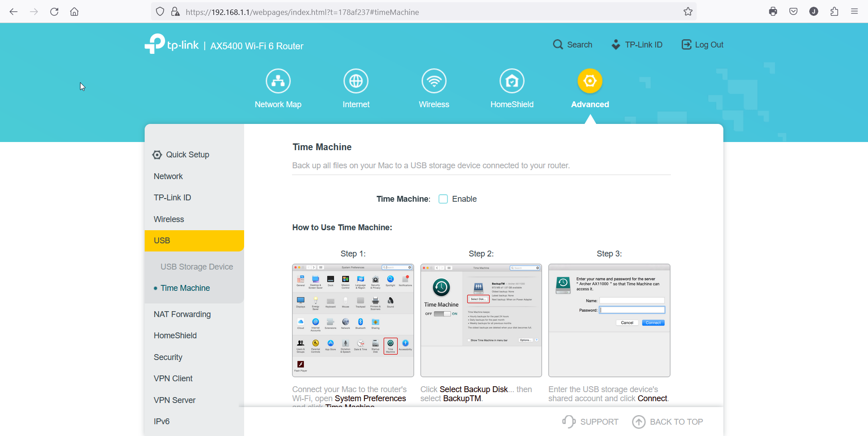
Task: Open Security in sidebar
Action: [194, 357]
